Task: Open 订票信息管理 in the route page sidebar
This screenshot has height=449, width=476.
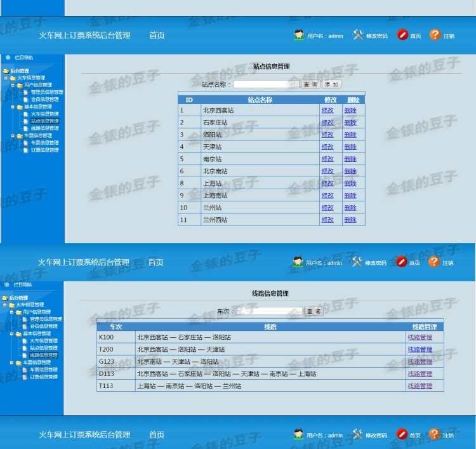Action: [43, 377]
